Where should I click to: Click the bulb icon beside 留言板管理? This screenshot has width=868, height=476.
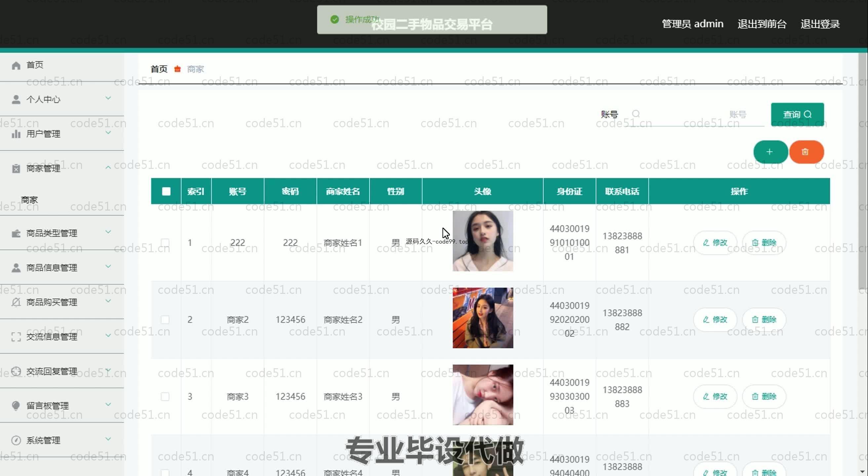[16, 406]
